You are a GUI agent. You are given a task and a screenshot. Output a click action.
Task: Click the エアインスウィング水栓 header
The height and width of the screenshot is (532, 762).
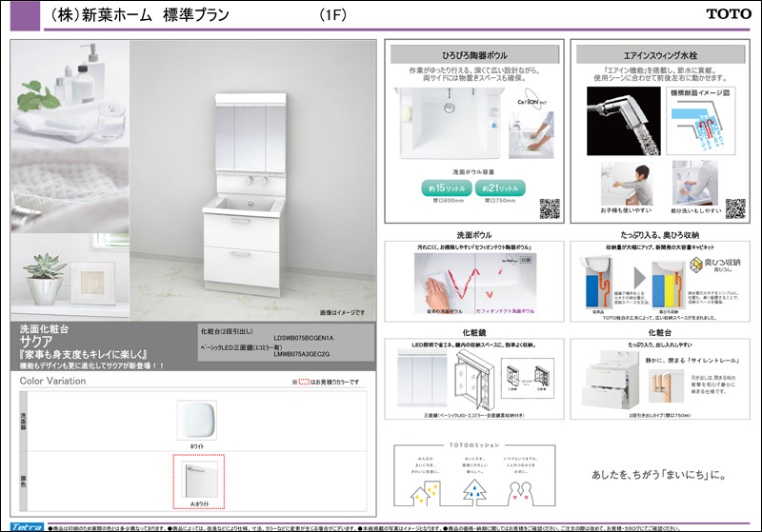point(660,55)
